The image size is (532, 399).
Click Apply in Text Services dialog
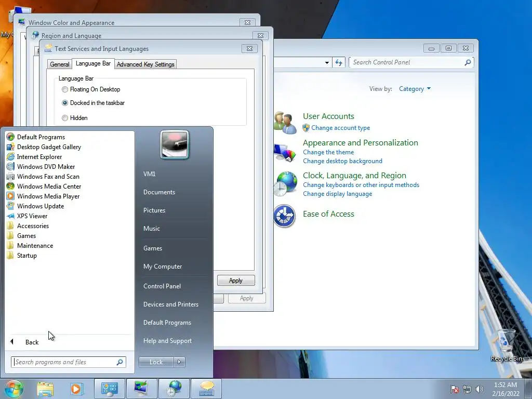point(236,281)
